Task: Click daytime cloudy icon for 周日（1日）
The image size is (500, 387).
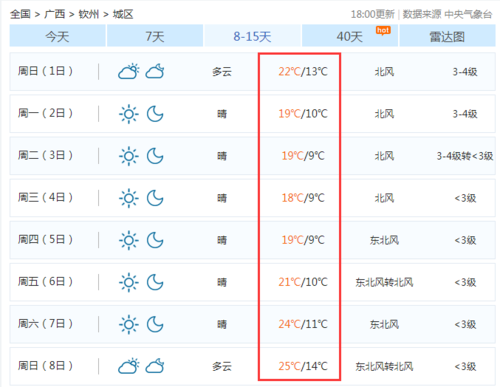Action: click(129, 71)
